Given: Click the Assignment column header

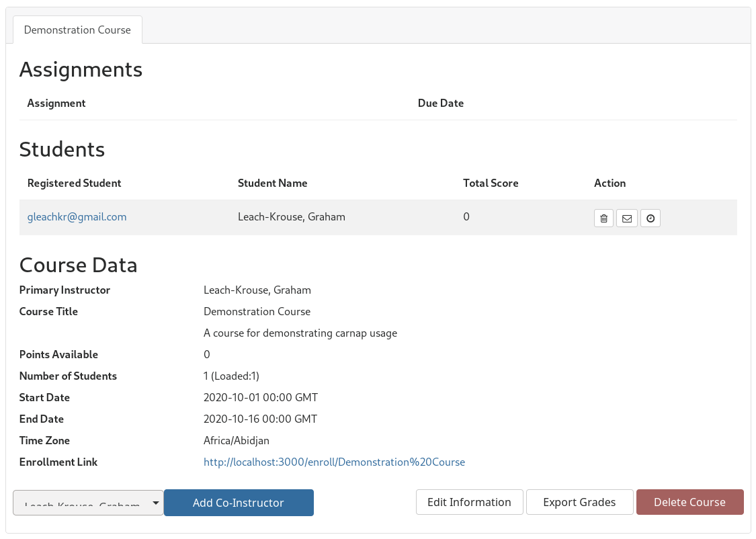Looking at the screenshot, I should click(56, 103).
